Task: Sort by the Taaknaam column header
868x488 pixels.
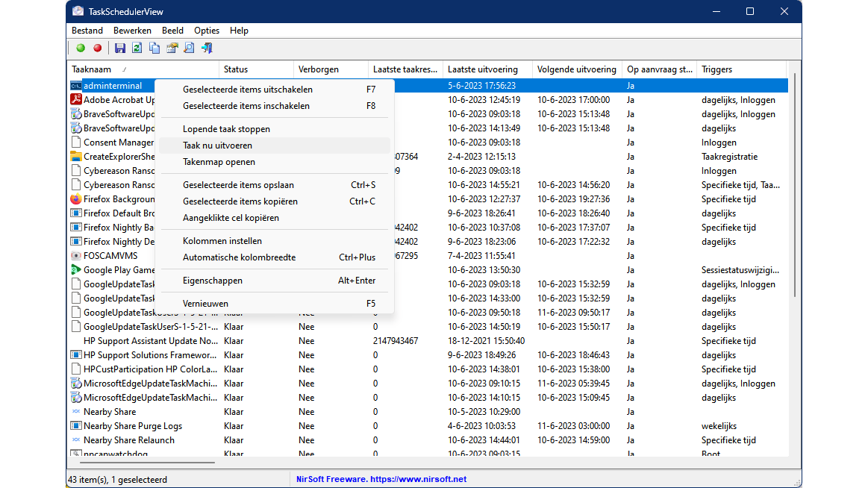Action: [x=91, y=69]
